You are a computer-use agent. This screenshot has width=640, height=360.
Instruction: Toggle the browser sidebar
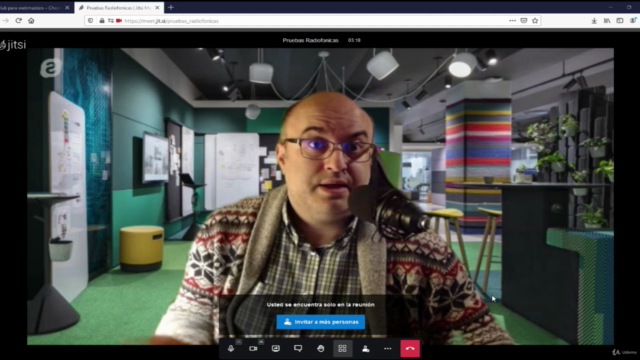tap(620, 21)
